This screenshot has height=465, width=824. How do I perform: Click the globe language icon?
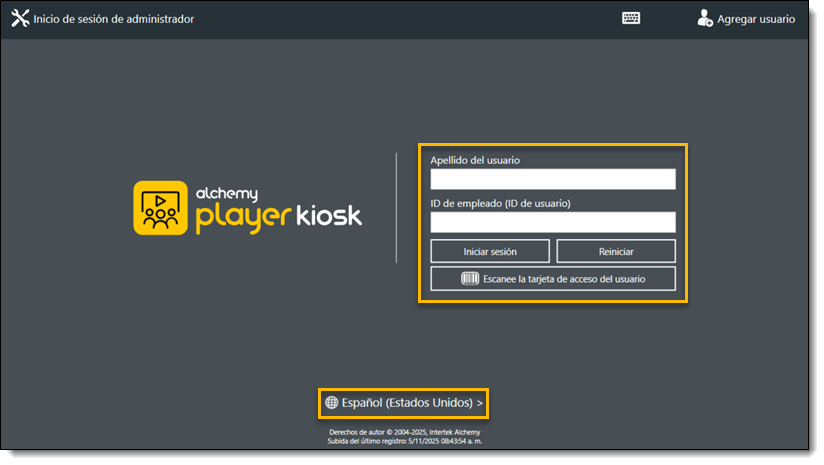point(332,403)
